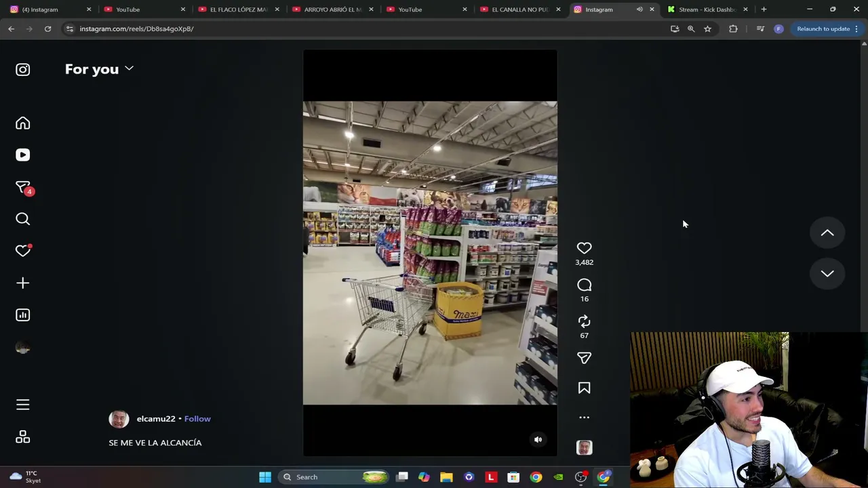
Task: Follow elcamu22
Action: tap(197, 419)
